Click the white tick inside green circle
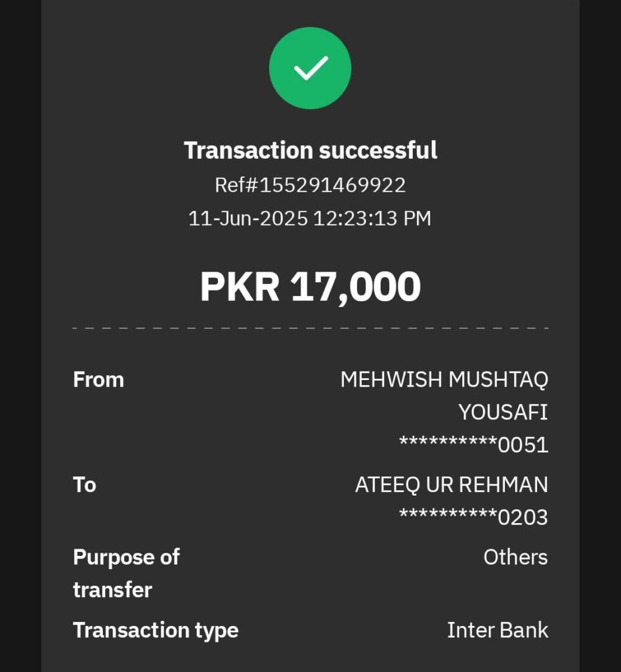This screenshot has height=672, width=621. click(x=310, y=68)
